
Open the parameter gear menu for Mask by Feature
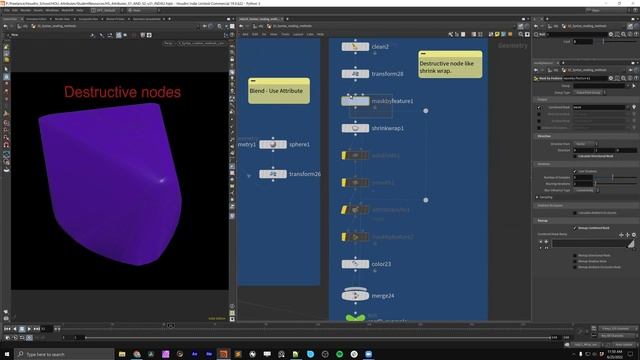pos(611,78)
